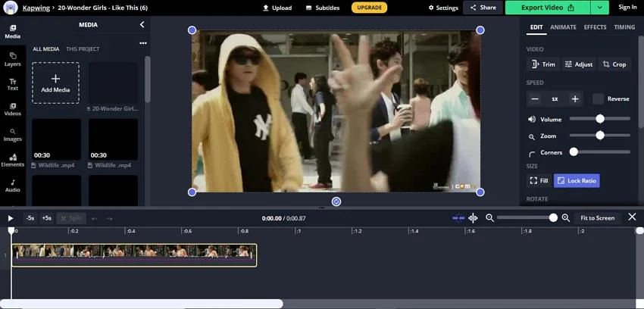
Task: Mute using the volume speaker icon
Action: (x=532, y=120)
